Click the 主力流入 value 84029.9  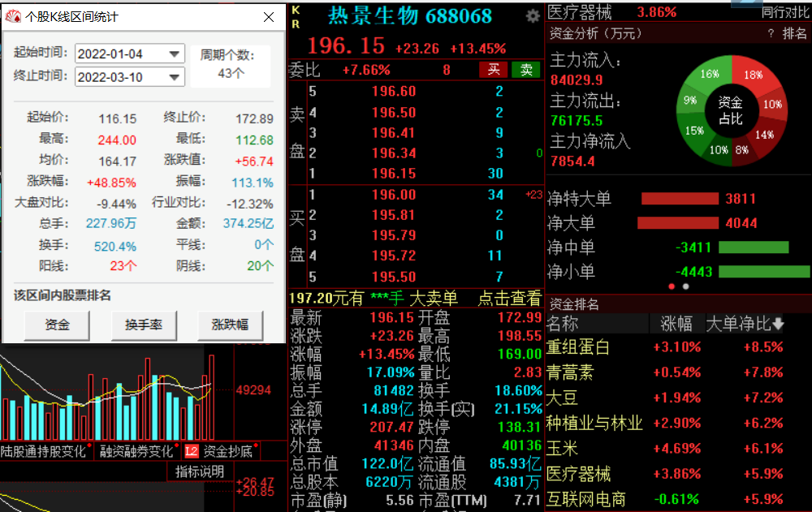click(577, 80)
